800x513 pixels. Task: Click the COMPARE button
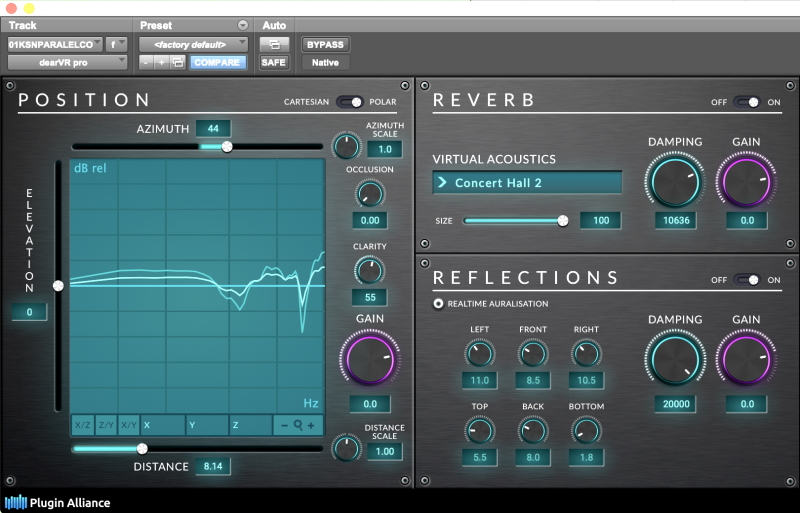[217, 62]
